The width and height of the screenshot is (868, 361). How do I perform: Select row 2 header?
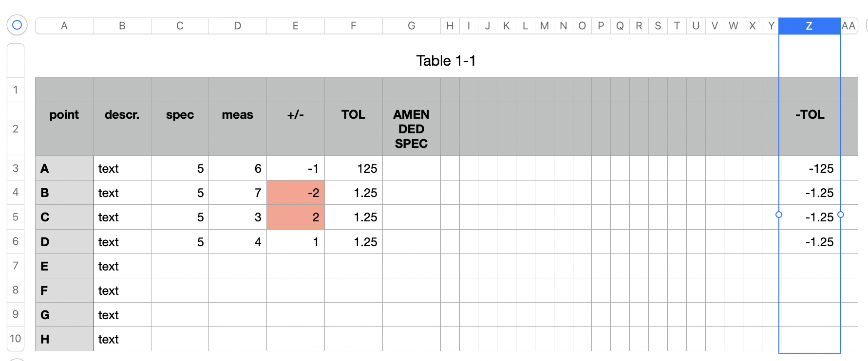click(x=16, y=129)
